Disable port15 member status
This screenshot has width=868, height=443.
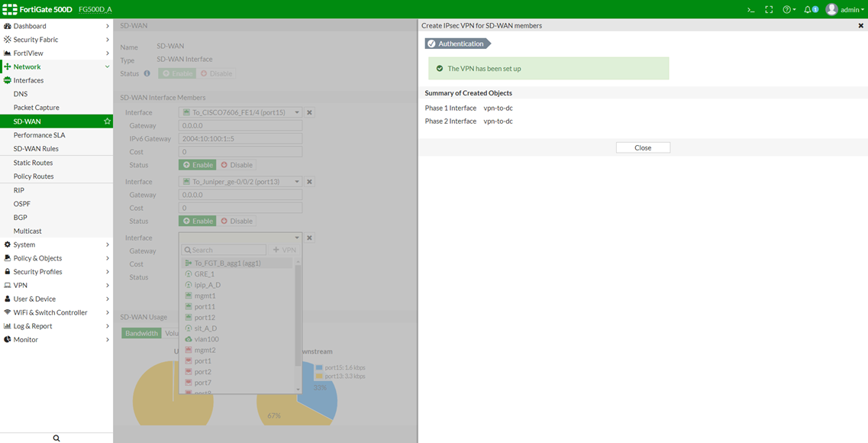pos(237,165)
